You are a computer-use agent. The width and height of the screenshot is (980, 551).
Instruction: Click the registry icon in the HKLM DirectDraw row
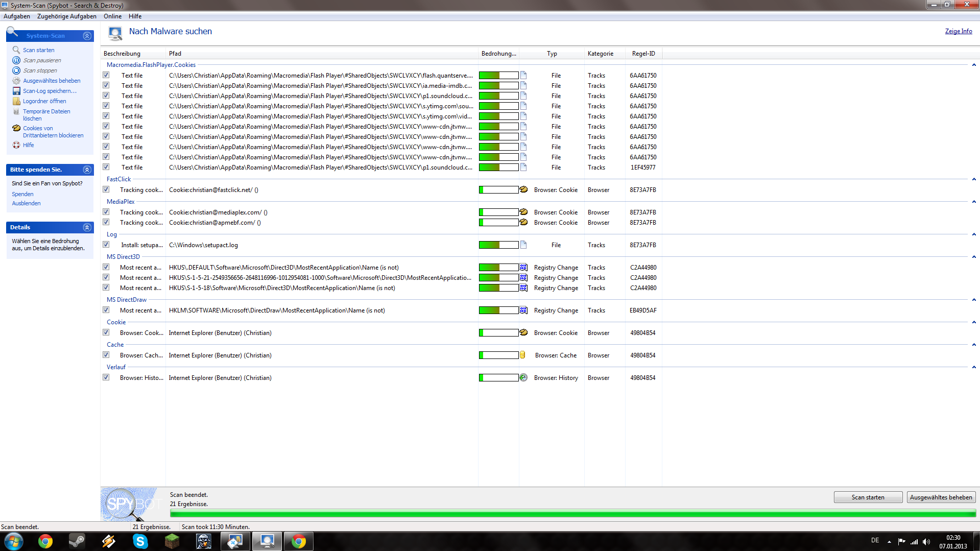tap(523, 310)
